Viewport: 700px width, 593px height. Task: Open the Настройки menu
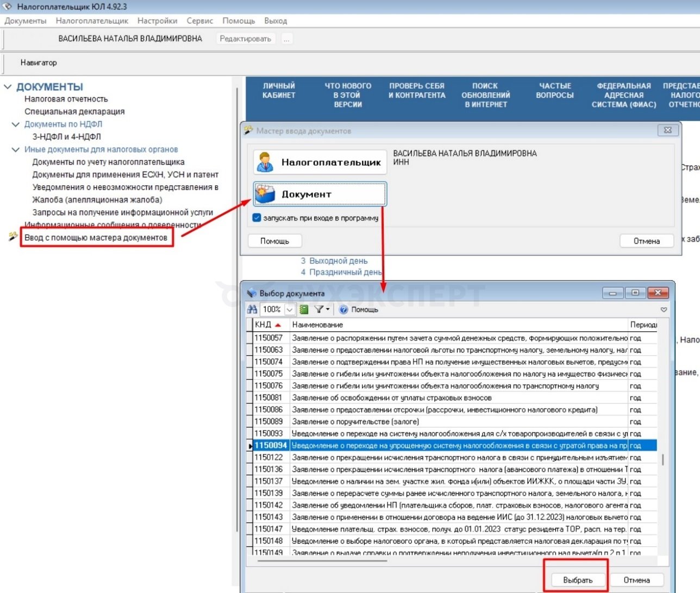[x=158, y=21]
